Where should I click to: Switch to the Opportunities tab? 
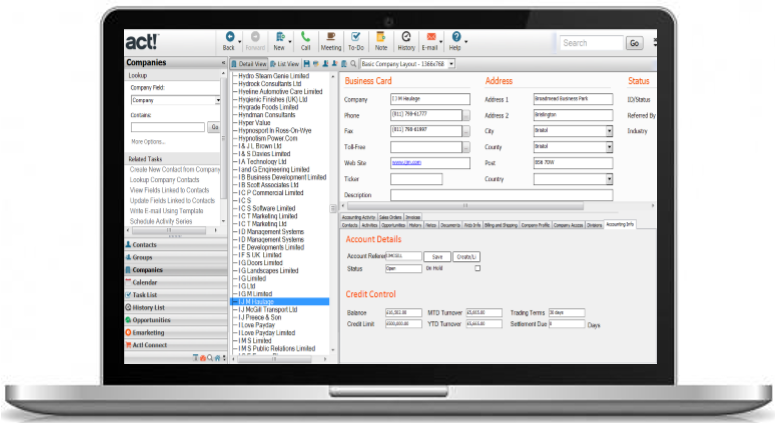pos(393,225)
